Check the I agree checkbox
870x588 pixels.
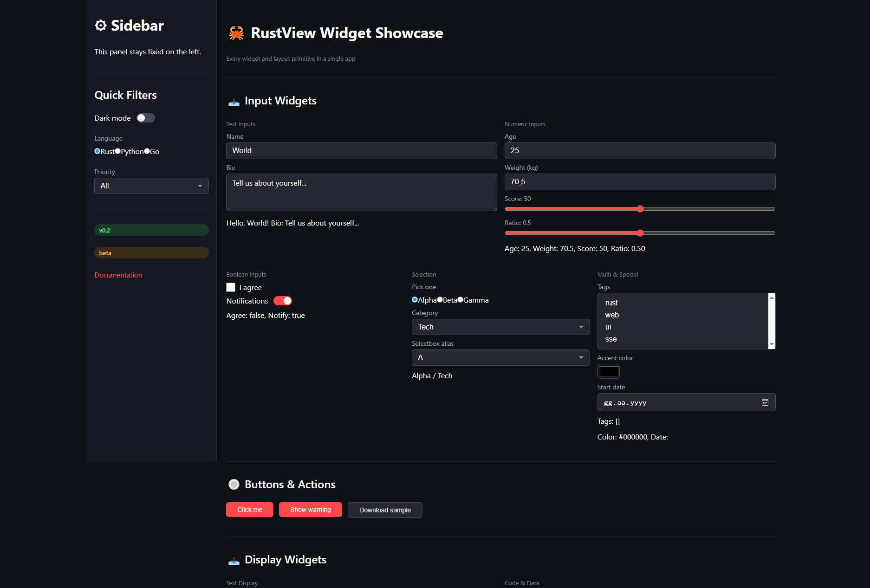pos(231,287)
